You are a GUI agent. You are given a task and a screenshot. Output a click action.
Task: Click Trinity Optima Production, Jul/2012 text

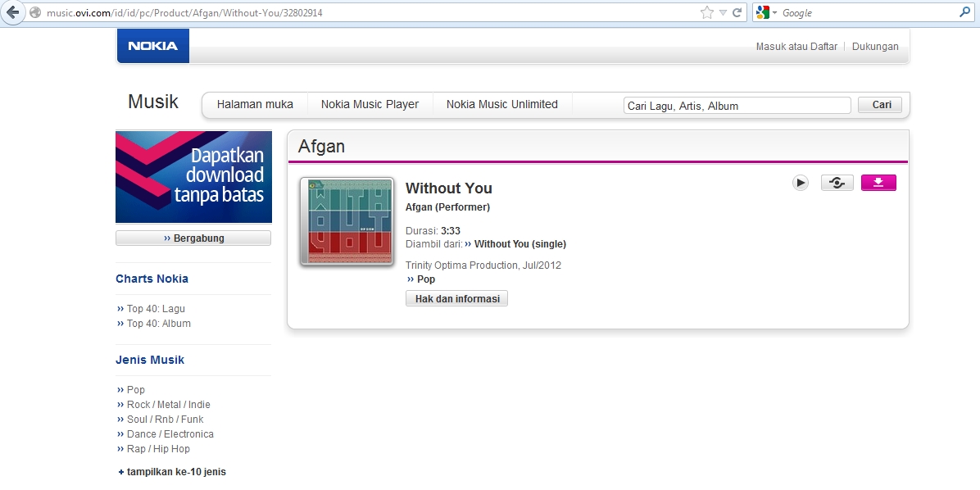click(x=483, y=265)
